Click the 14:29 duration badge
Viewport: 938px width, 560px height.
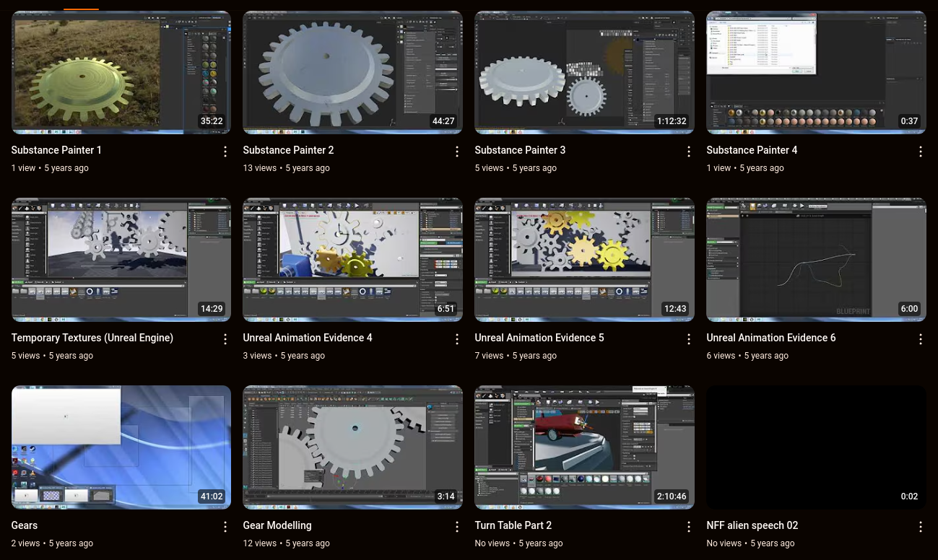point(212,309)
